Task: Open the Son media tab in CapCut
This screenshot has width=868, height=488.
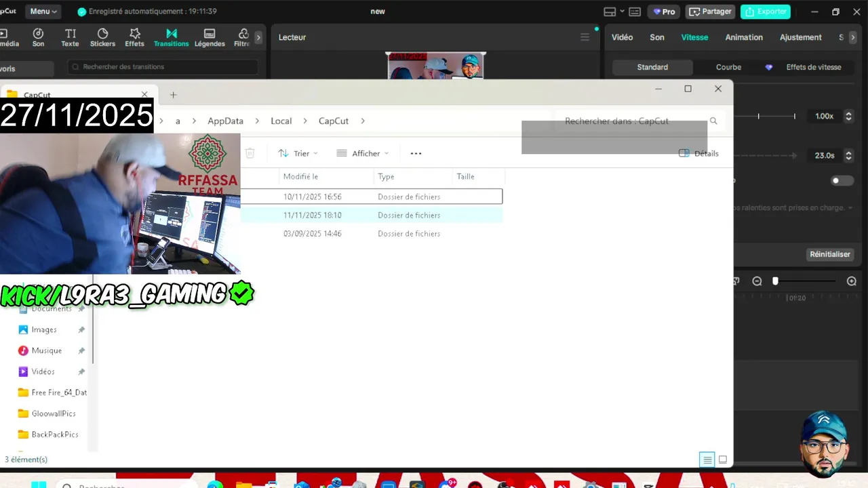Action: click(x=38, y=37)
